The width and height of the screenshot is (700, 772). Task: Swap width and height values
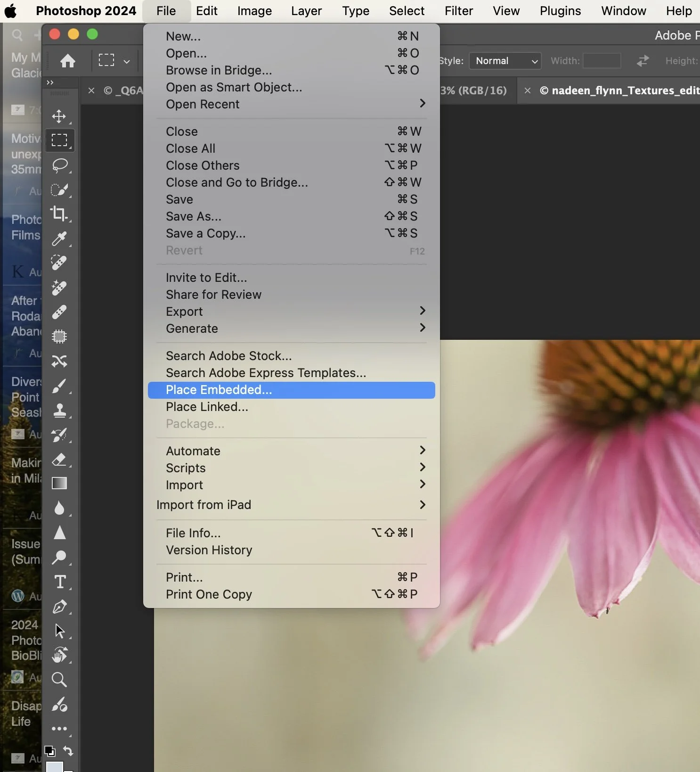643,61
